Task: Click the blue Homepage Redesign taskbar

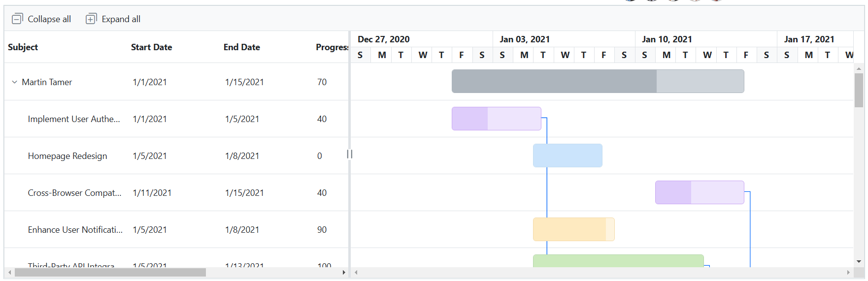Action: tap(568, 156)
